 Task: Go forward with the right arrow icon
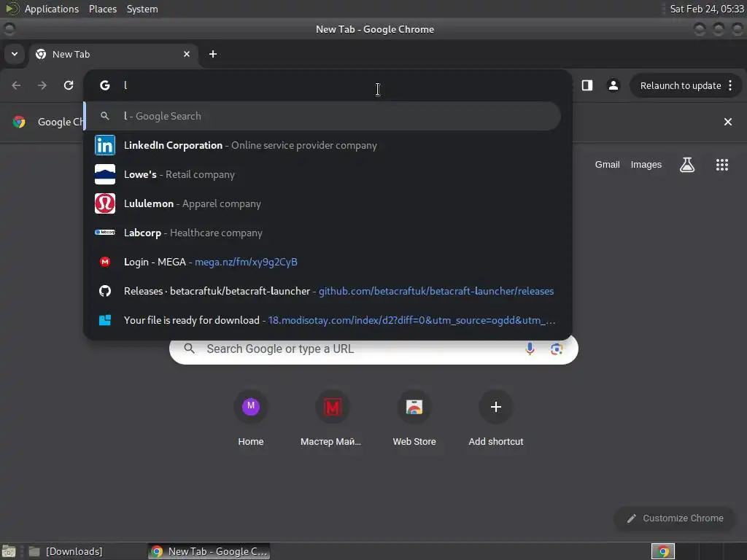(42, 85)
